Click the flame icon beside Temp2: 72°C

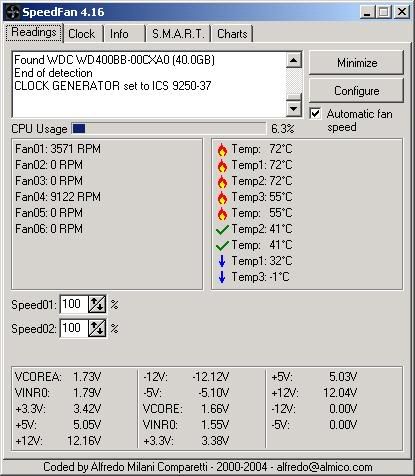[222, 181]
